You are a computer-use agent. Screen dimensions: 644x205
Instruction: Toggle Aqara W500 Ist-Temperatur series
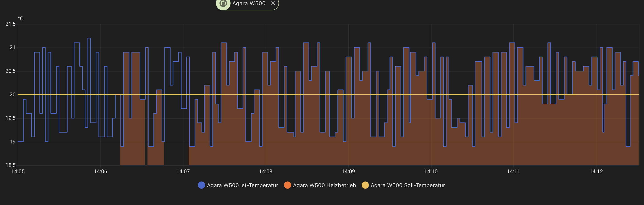(x=238, y=185)
